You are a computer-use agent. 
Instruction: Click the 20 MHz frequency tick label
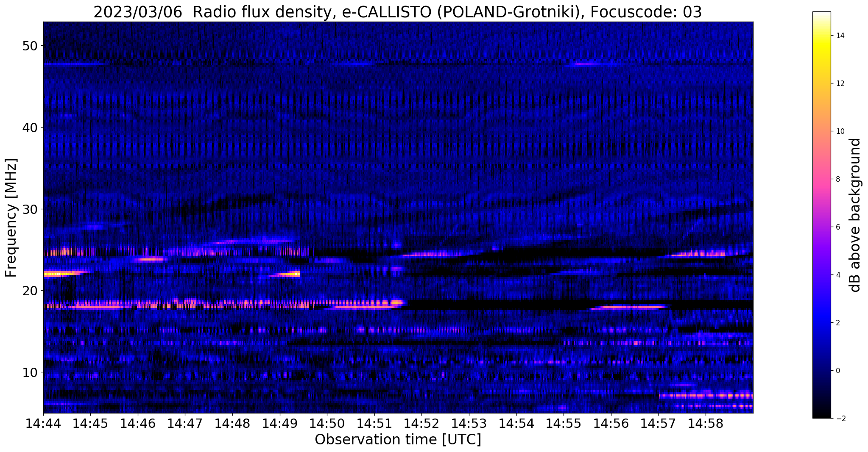pos(29,291)
